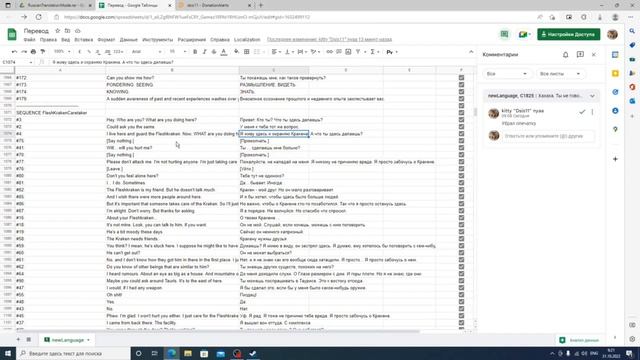
Task: Redo the last undone action
Action: pos(24,52)
